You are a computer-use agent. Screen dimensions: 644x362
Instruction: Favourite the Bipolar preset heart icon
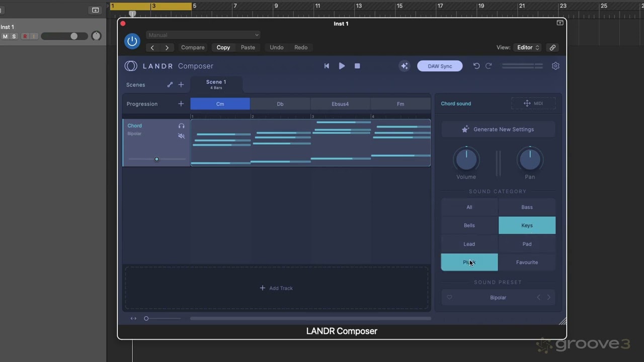[x=449, y=298]
